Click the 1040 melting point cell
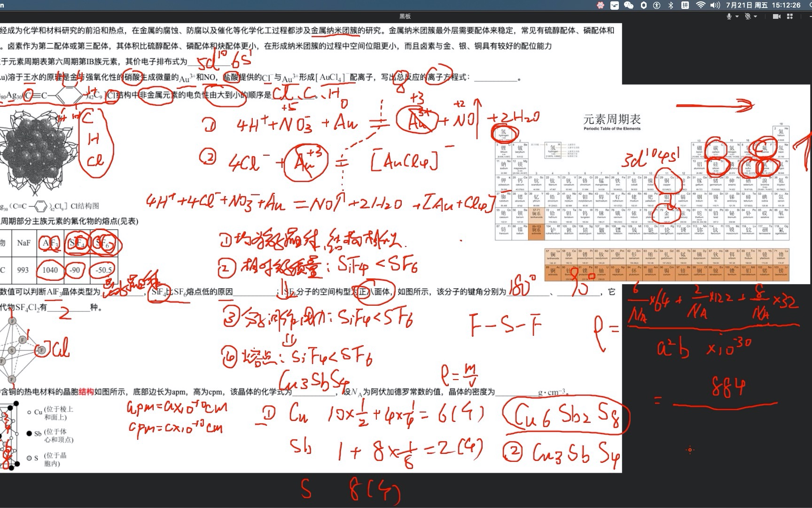Screen dimensions: 812x508 (x=50, y=270)
